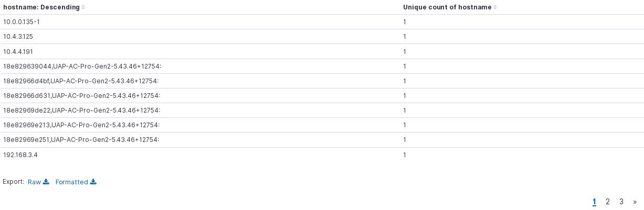Image resolution: width=644 pixels, height=210 pixels.
Task: Click the Raw export download icon
Action: tap(46, 182)
